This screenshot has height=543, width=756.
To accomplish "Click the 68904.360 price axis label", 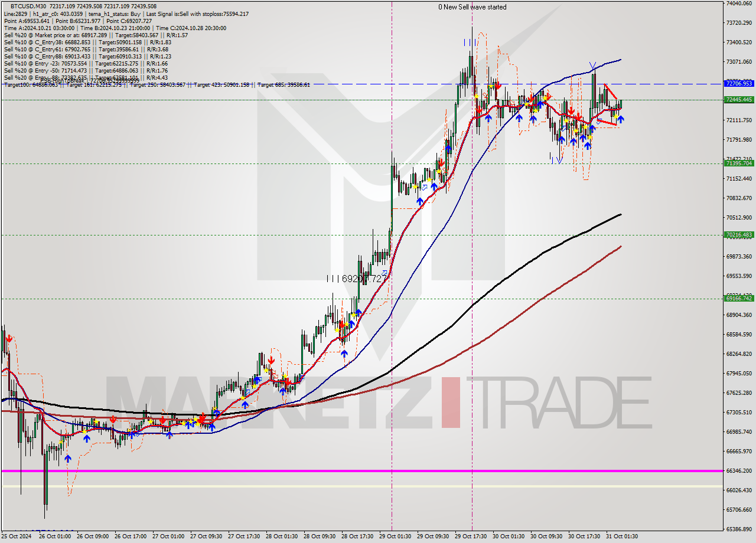I will coord(739,315).
